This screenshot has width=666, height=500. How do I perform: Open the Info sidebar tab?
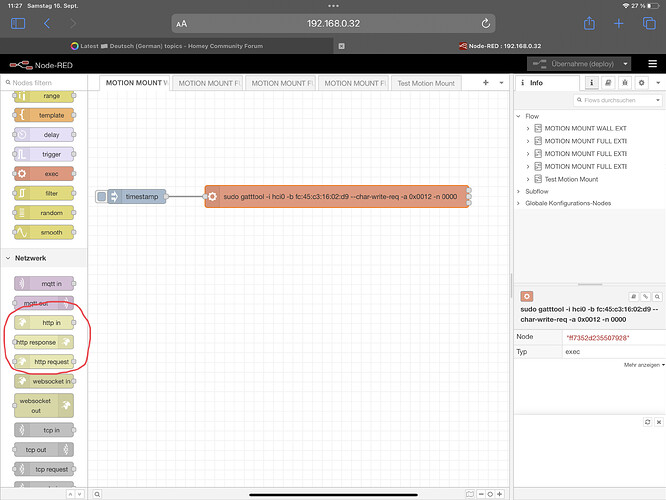(x=547, y=83)
